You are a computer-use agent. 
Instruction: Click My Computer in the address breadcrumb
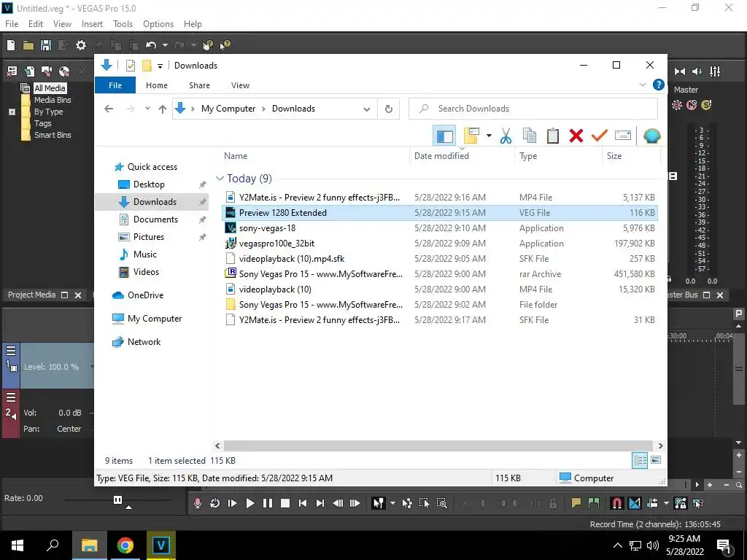228,109
